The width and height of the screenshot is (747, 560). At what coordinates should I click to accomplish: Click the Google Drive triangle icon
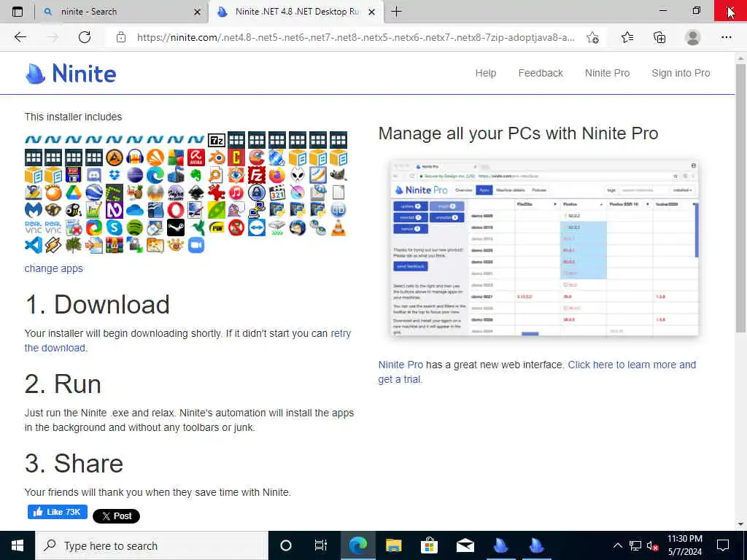74,192
